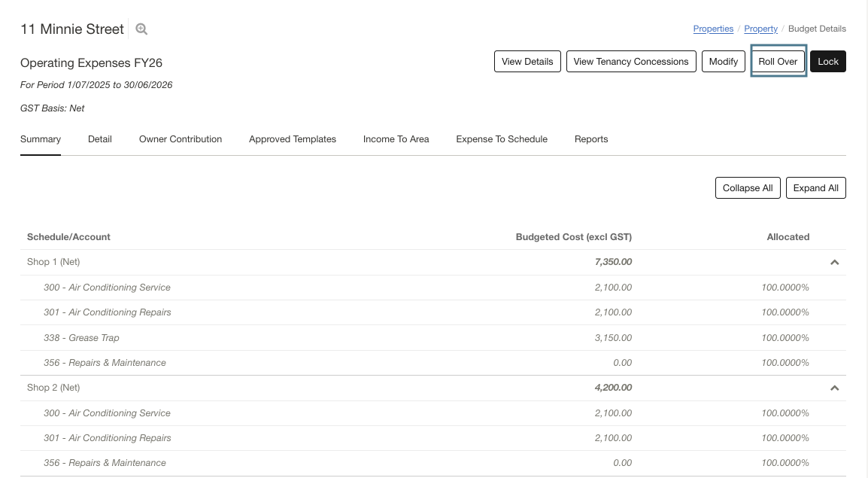The height and width of the screenshot is (478, 868).
Task: Go to the Income To Area tab
Action: click(x=396, y=139)
